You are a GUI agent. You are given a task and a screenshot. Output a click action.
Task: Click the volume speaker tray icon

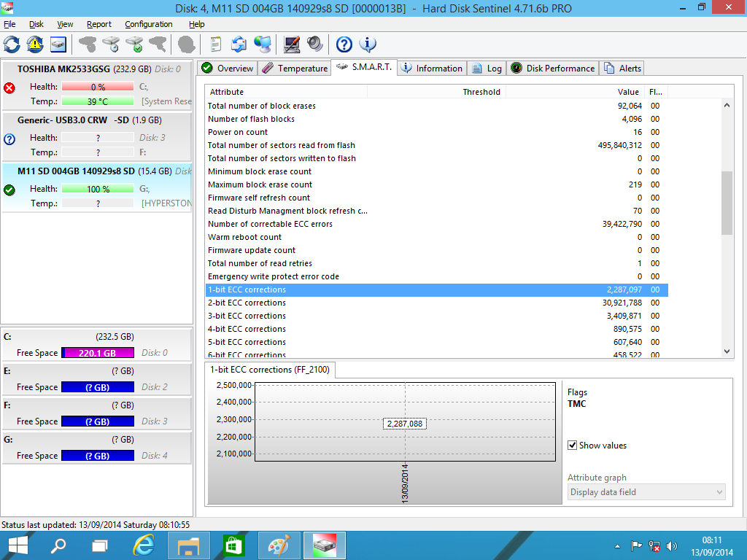point(672,546)
